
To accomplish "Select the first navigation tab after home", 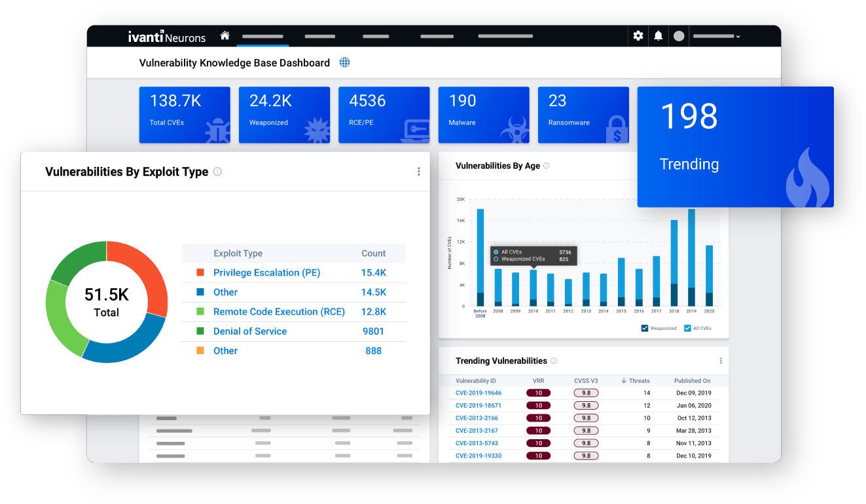I will pos(262,37).
